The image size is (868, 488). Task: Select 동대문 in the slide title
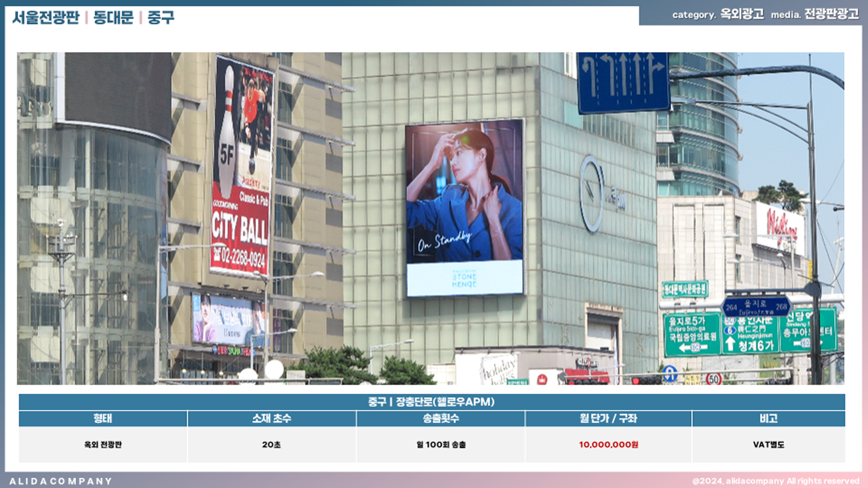(113, 18)
